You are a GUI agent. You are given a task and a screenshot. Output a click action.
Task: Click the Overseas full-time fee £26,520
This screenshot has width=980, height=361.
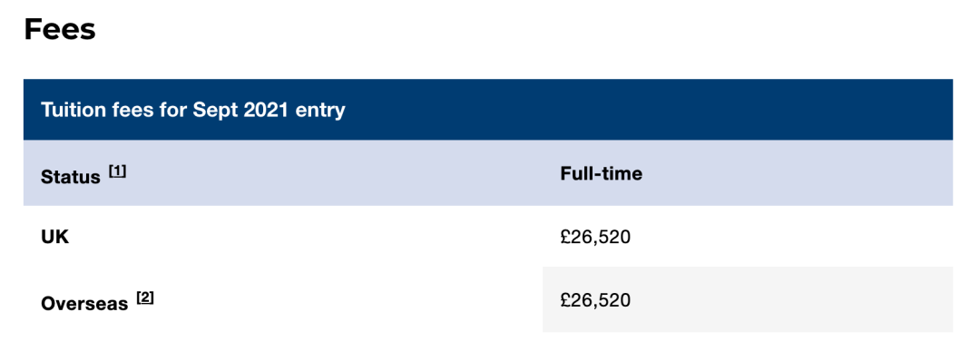click(x=595, y=300)
